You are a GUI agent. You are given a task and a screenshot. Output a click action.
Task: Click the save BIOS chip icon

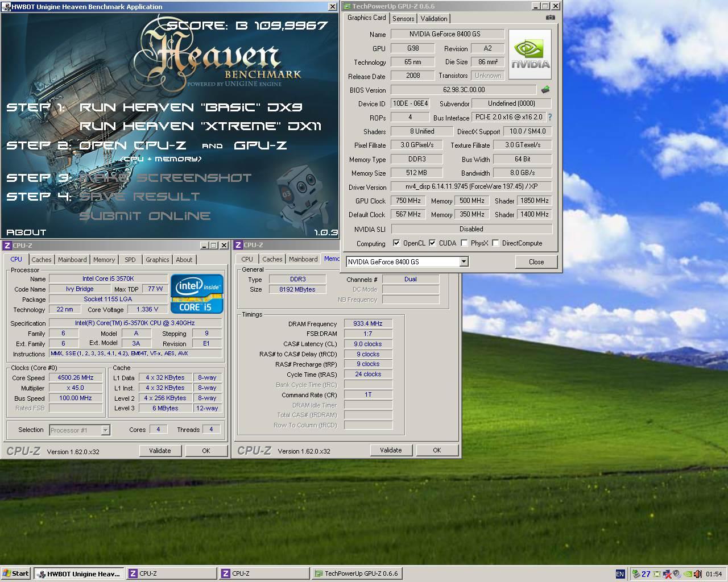point(545,90)
